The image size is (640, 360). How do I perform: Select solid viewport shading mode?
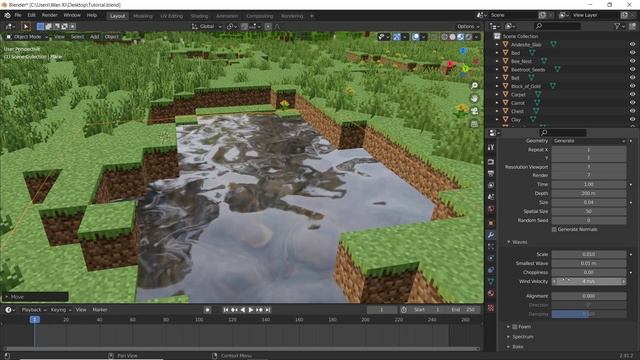tap(452, 37)
